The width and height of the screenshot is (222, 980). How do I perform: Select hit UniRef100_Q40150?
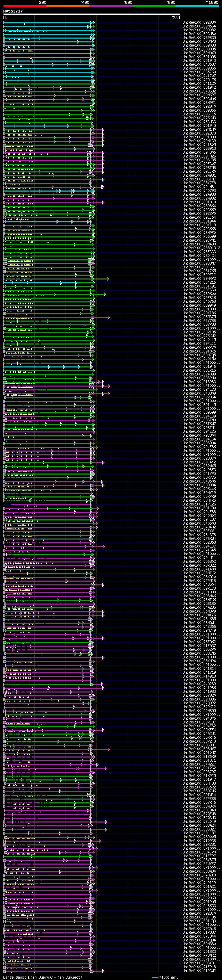pyautogui.click(x=199, y=359)
